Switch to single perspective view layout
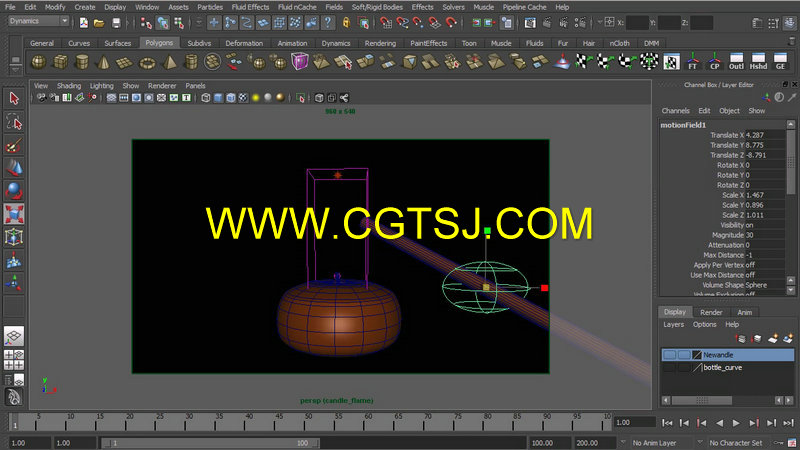Viewport: 800px width, 450px height. coord(14,336)
